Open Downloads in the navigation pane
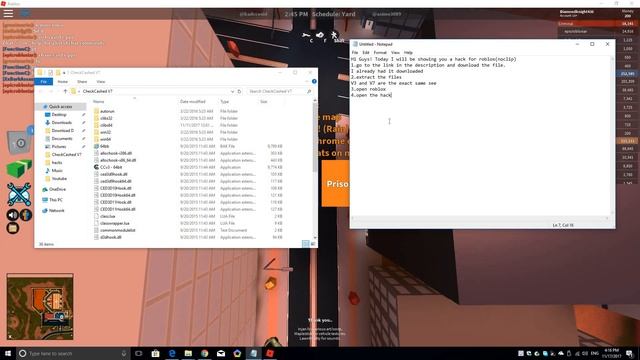This screenshot has height=360, width=640. pos(62,122)
